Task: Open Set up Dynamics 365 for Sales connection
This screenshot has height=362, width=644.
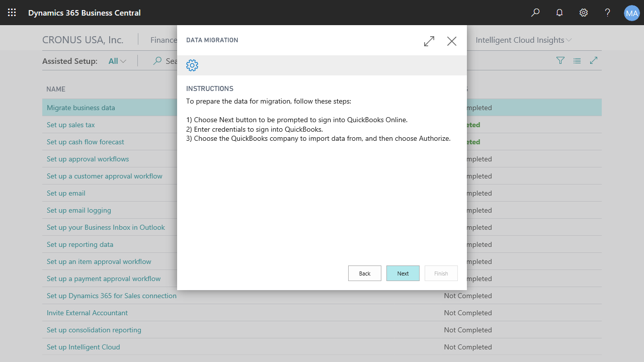Action: [112, 296]
